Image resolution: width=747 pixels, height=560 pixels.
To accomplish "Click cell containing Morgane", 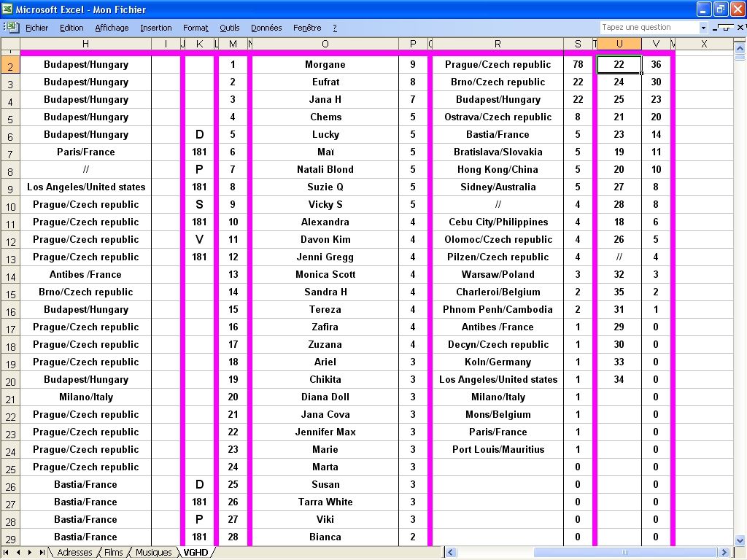I will coord(325,64).
